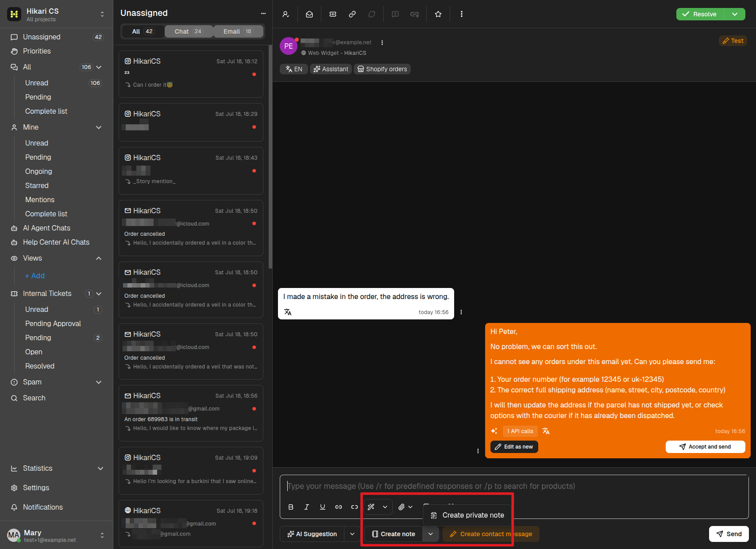Click the AI Suggestion button
This screenshot has width=756, height=549.
(312, 534)
